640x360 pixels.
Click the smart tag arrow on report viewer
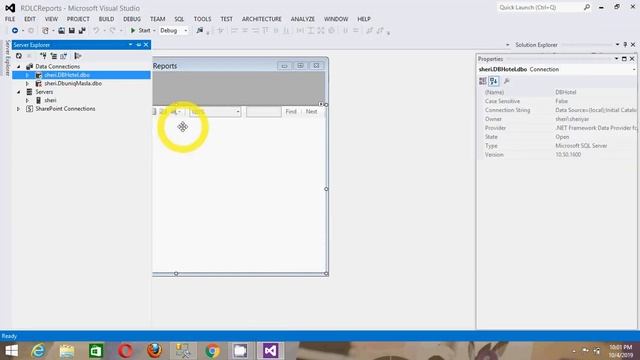(321, 104)
